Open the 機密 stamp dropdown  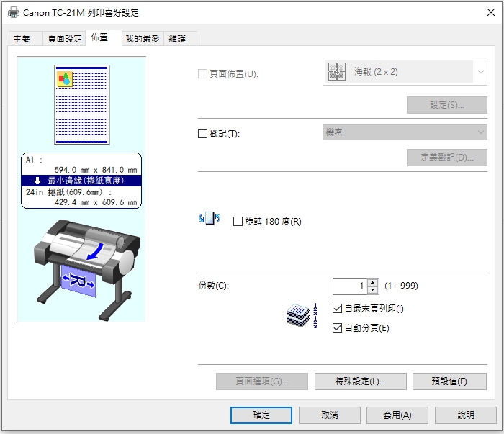pyautogui.click(x=405, y=132)
